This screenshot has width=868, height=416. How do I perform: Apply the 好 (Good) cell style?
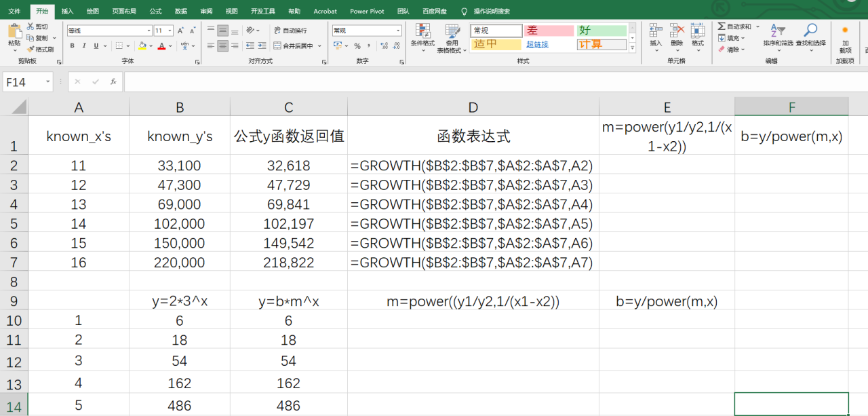tap(601, 31)
